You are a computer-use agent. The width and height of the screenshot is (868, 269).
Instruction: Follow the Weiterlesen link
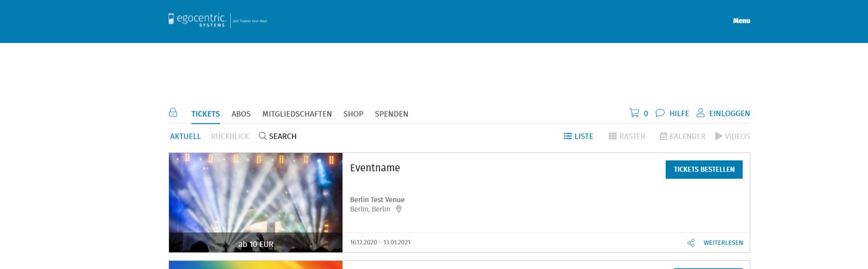(x=723, y=243)
